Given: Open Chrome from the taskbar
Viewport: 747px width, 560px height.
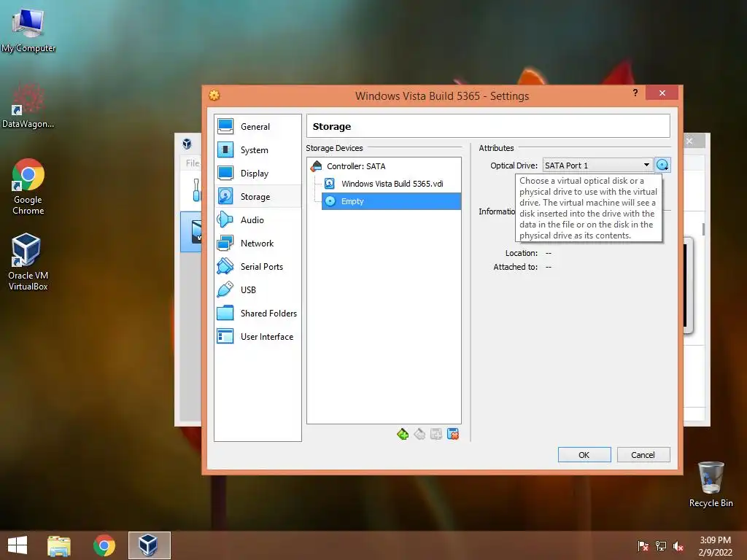Looking at the screenshot, I should [104, 545].
